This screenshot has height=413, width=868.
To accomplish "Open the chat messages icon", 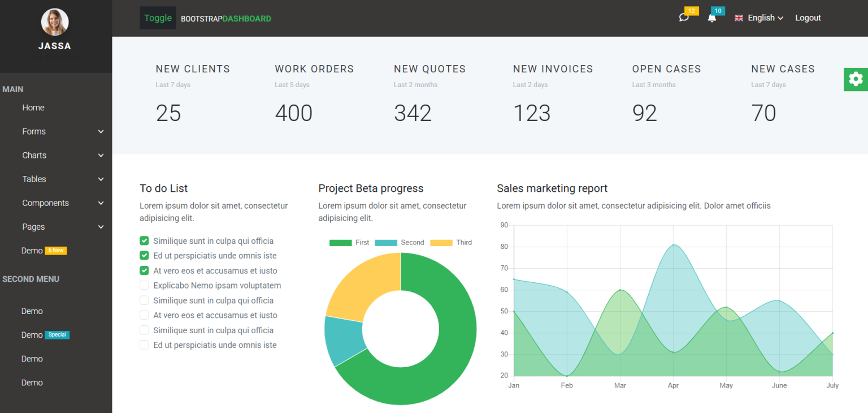I will click(683, 18).
